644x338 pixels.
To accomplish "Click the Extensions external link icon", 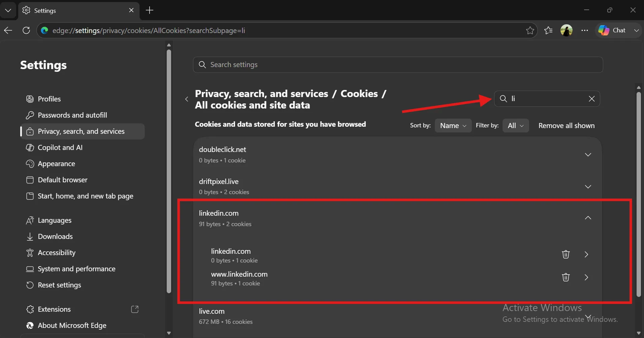I will coord(135,309).
